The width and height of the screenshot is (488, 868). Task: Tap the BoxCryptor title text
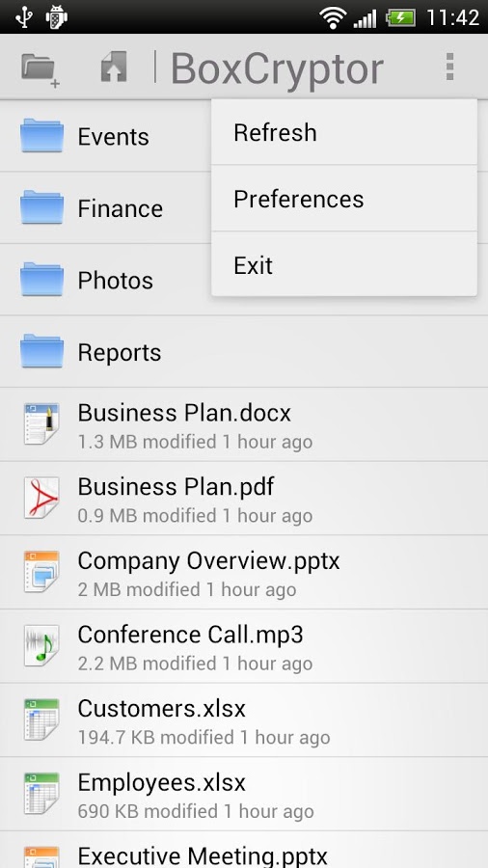point(277,69)
